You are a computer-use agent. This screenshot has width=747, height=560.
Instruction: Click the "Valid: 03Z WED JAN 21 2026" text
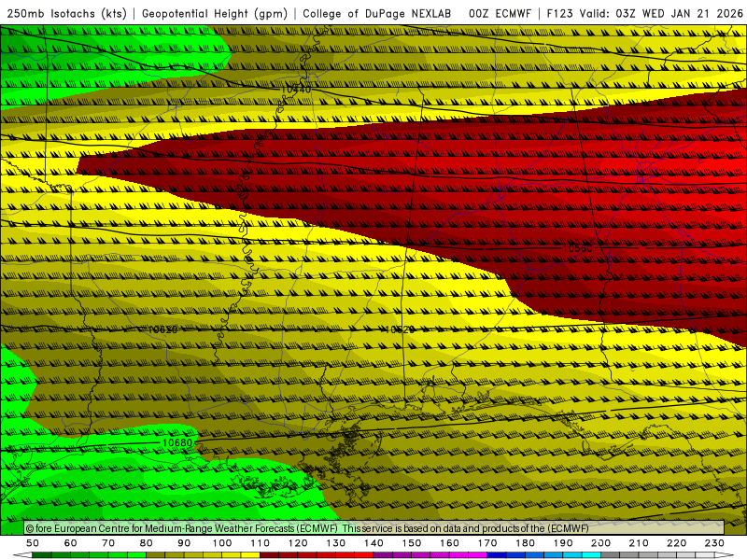pyautogui.click(x=661, y=13)
